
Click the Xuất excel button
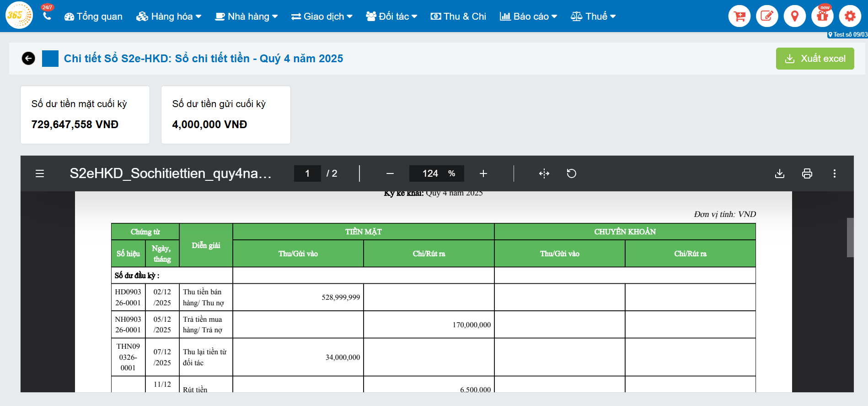tap(814, 59)
